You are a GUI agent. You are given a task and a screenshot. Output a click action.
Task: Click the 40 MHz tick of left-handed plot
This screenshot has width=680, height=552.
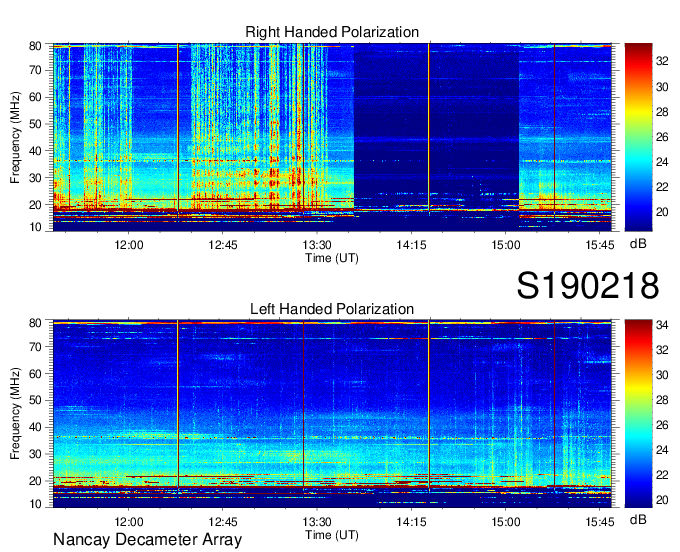coord(35,427)
